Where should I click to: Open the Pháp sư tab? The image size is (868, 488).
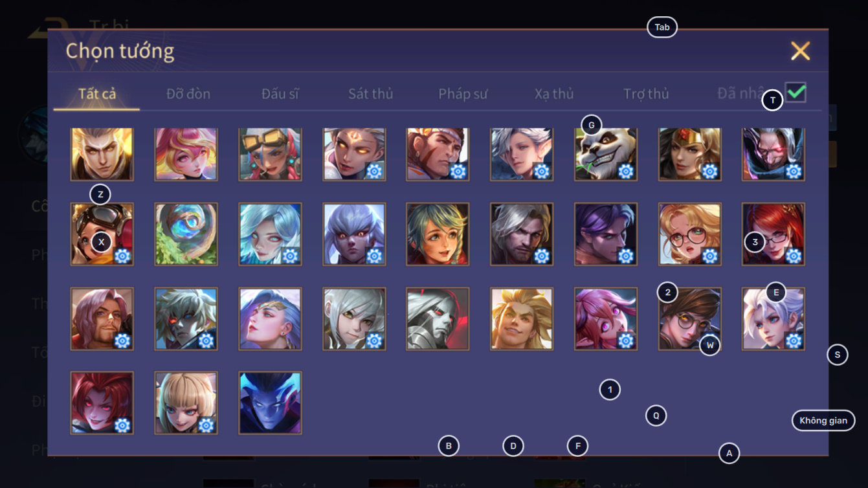click(x=463, y=94)
